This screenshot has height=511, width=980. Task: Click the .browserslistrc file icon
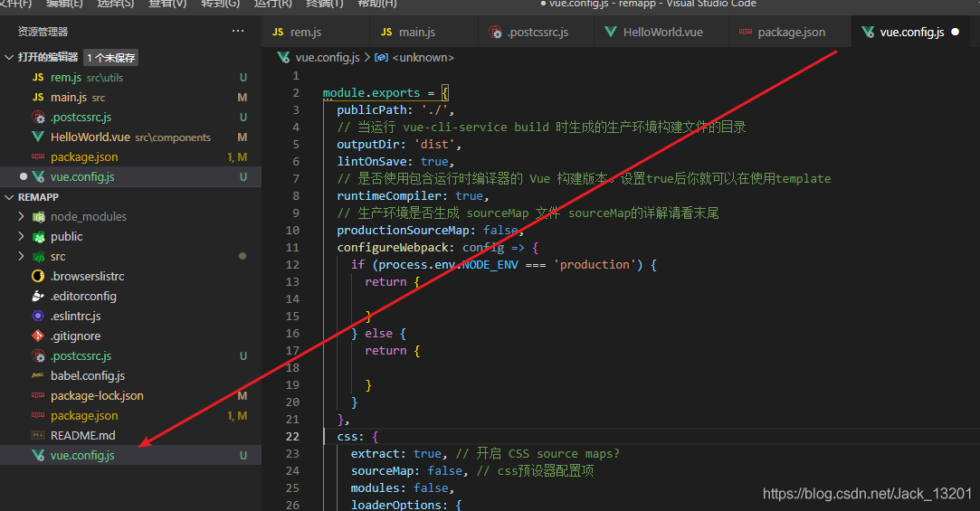[38, 276]
